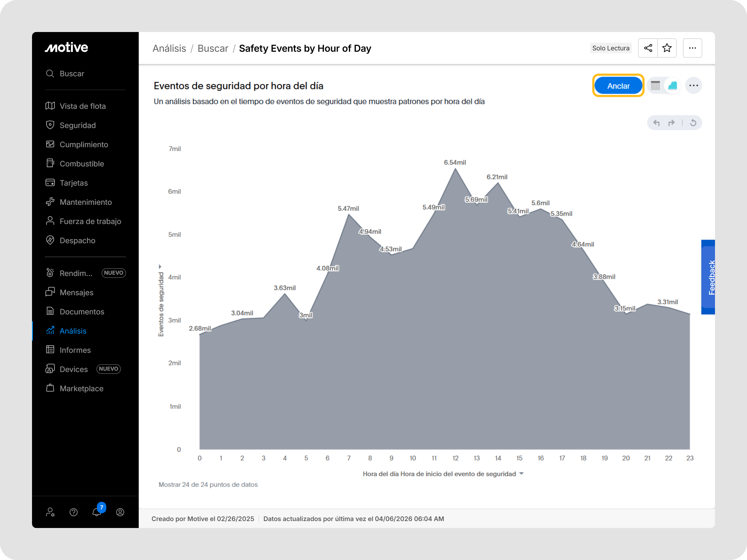The image size is (747, 560).
Task: Click the undo arrow above chart
Action: (x=656, y=122)
